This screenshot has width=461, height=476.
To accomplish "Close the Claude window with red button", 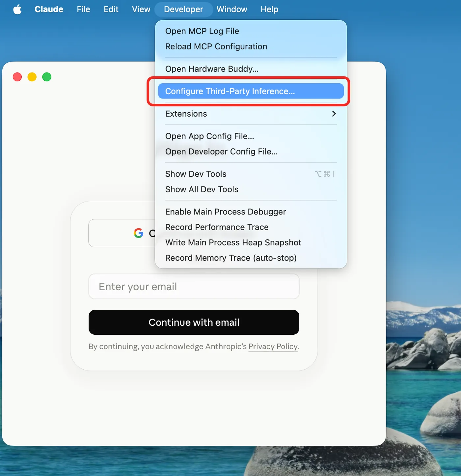I will pyautogui.click(x=17, y=77).
